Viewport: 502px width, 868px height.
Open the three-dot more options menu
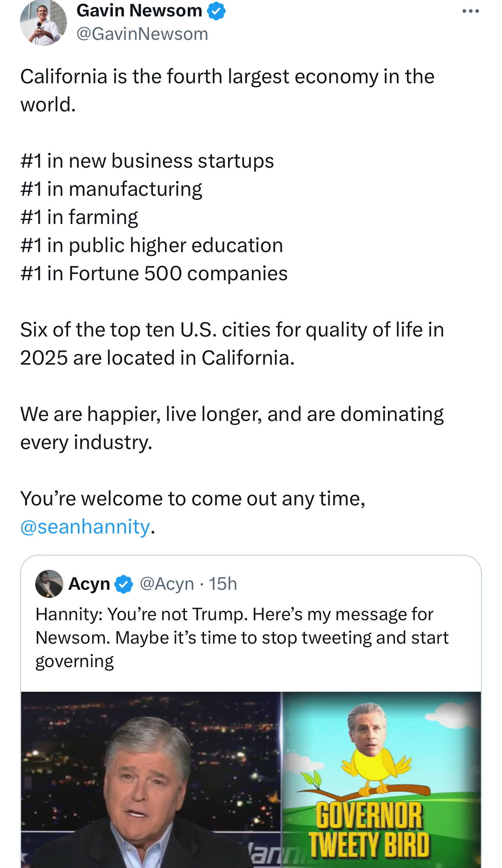click(470, 11)
